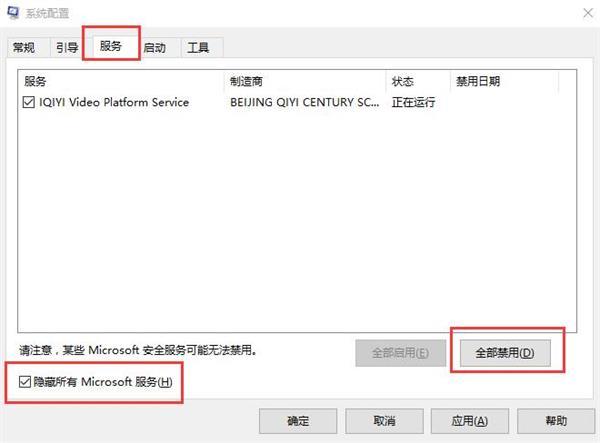Close the System Configuration dialog
This screenshot has height=443, width=600.
(588, 13)
